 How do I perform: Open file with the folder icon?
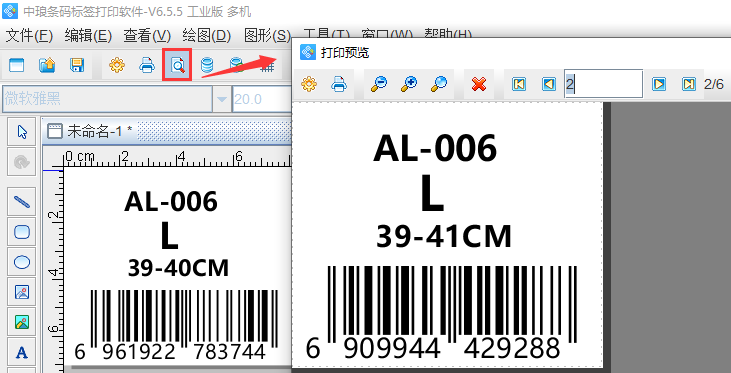(x=47, y=65)
